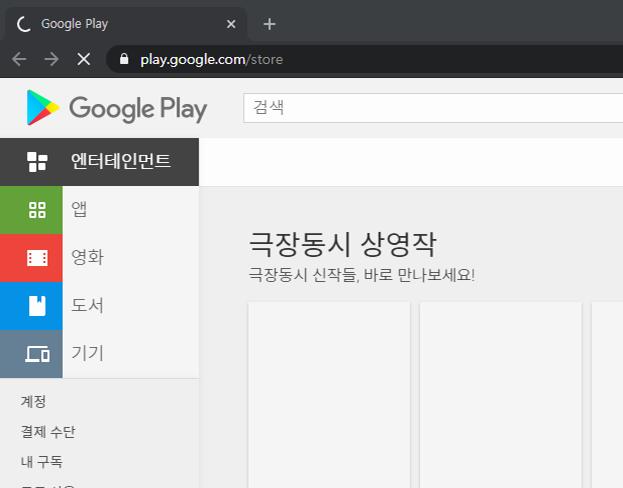Select the Google Play browser tab
The width and height of the screenshot is (623, 488).
(126, 24)
